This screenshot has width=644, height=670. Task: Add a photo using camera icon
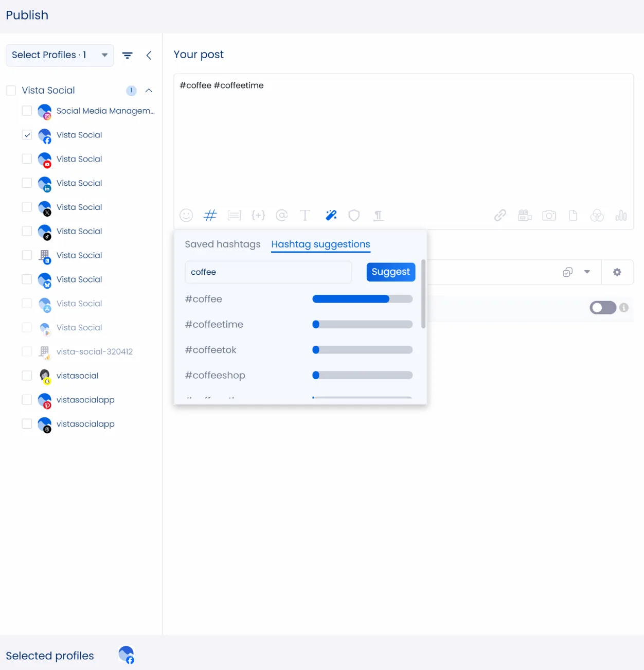pos(549,215)
